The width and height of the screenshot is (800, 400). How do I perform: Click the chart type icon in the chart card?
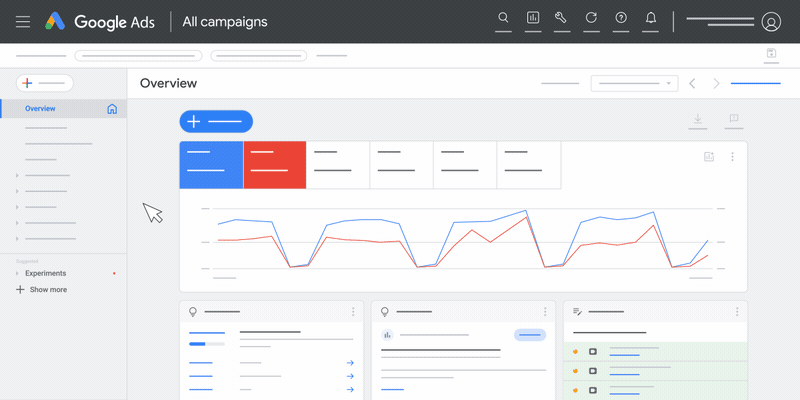[x=709, y=157]
